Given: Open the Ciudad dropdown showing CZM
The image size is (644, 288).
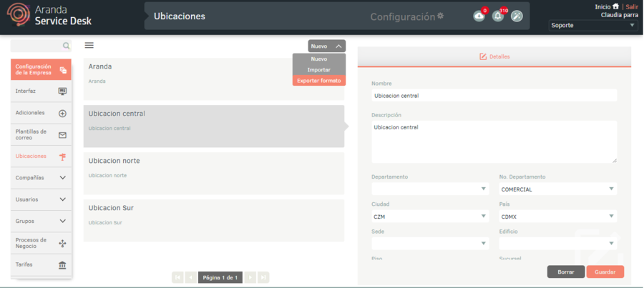Looking at the screenshot, I should [429, 217].
